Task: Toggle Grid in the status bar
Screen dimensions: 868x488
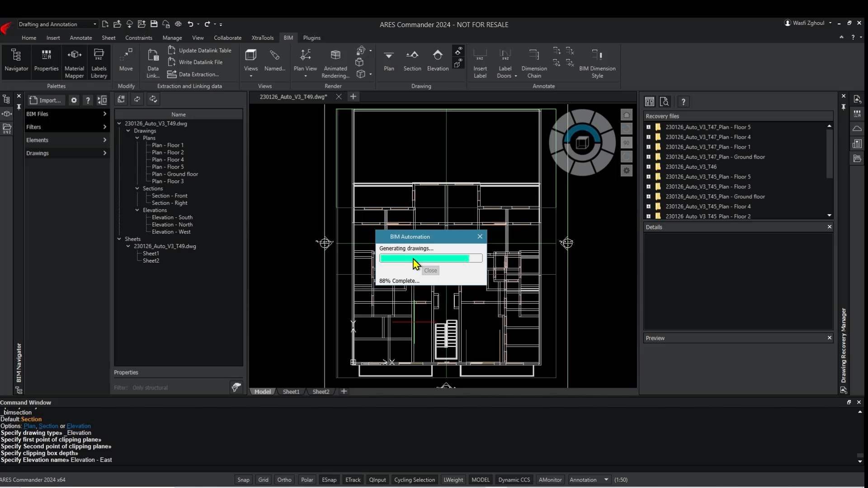Action: pyautogui.click(x=263, y=480)
